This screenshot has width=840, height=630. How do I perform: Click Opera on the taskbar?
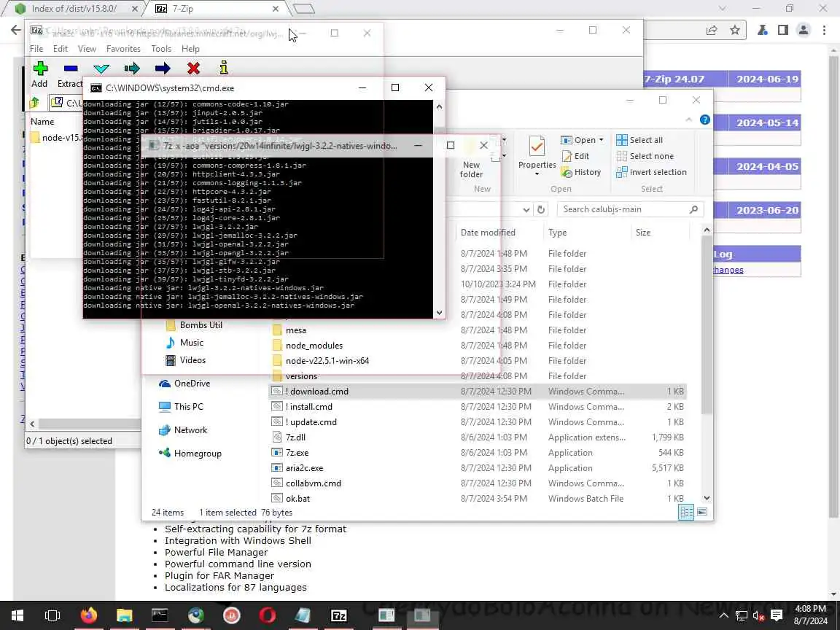coord(268,615)
